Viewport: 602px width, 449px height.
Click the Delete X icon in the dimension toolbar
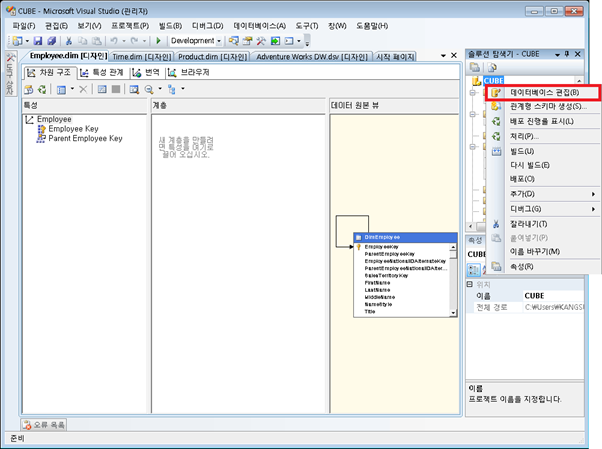click(83, 89)
